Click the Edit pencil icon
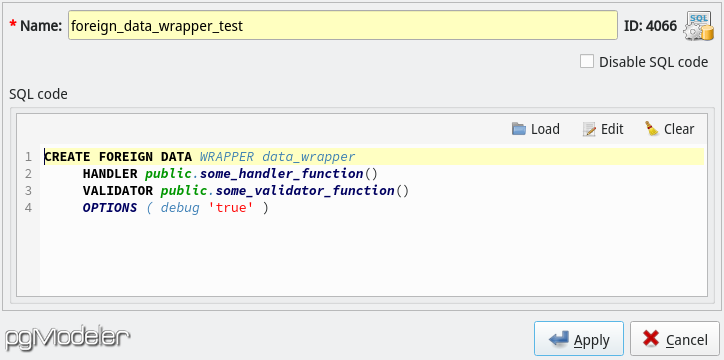 [589, 129]
